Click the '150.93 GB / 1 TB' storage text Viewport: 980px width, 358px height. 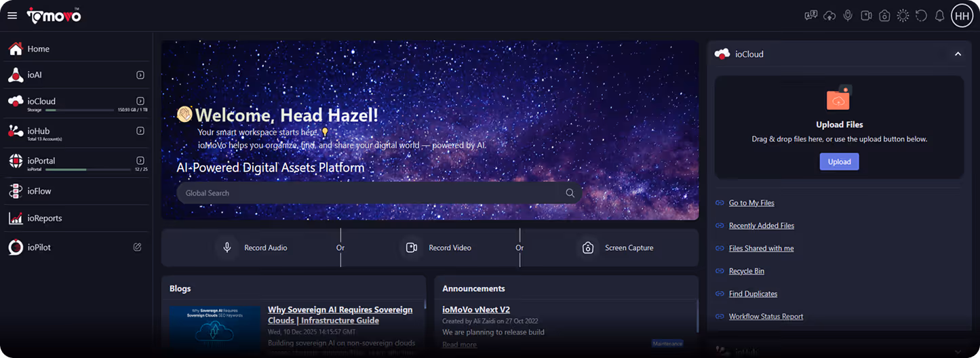point(133,110)
